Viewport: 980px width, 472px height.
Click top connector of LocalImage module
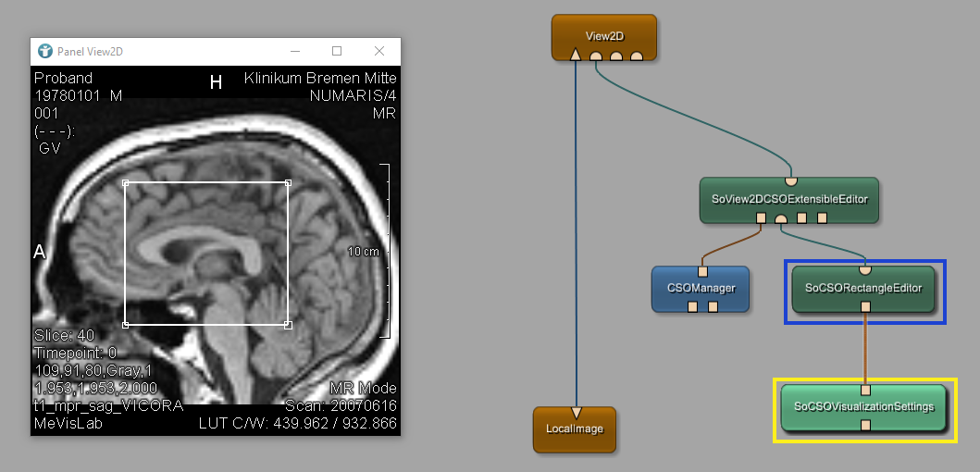point(576,413)
